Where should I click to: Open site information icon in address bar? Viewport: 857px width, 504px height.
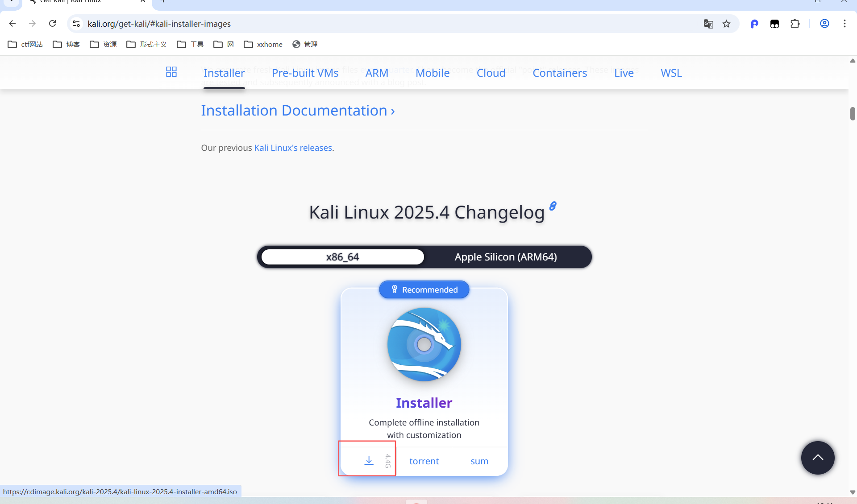[x=76, y=24]
